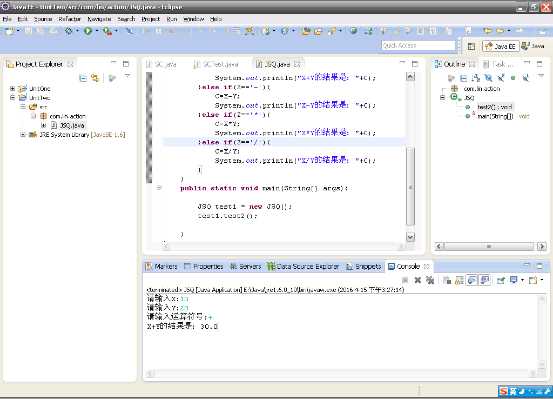Switch to the SCTest.java editor tab

(x=217, y=64)
